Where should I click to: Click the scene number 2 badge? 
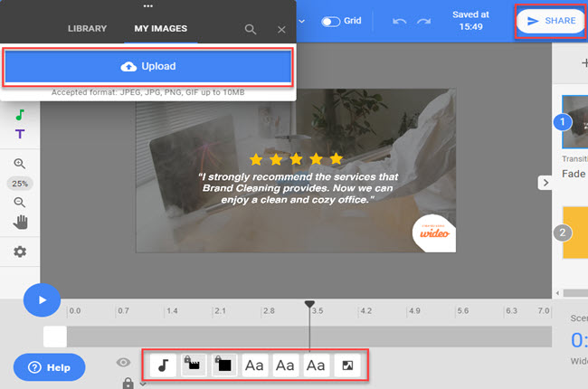(562, 233)
